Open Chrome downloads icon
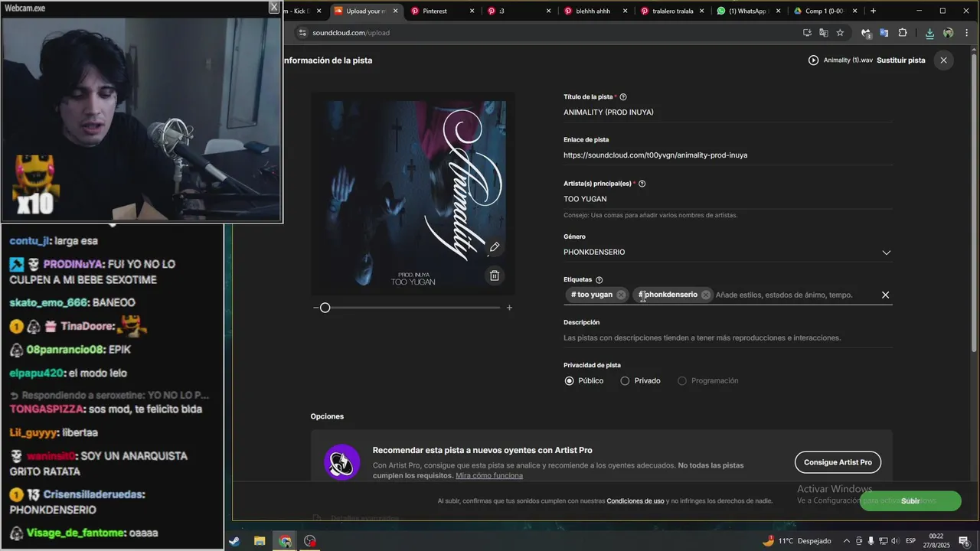The width and height of the screenshot is (980, 551). (929, 33)
